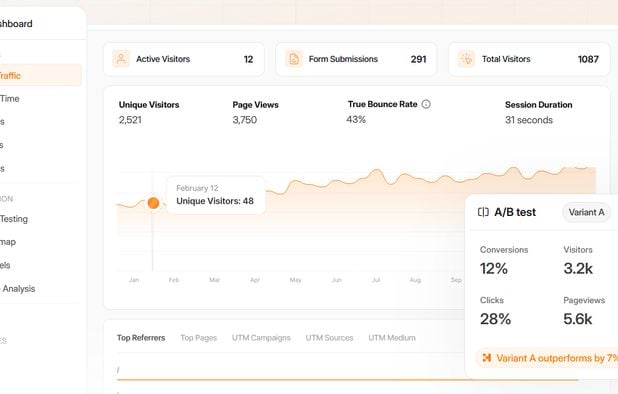Switch to the Top Pages tab
This screenshot has width=618, height=394.
point(199,338)
